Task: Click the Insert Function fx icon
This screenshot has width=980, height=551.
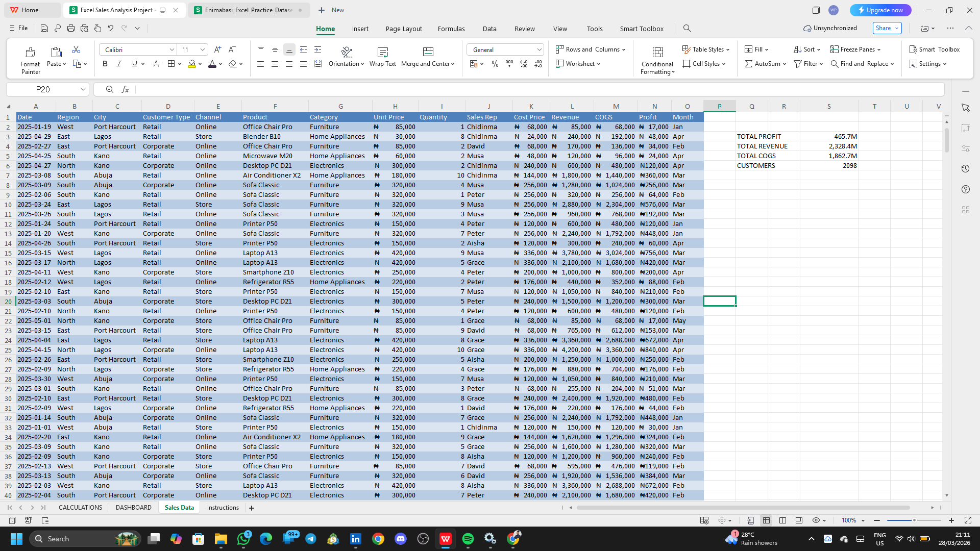Action: point(125,89)
